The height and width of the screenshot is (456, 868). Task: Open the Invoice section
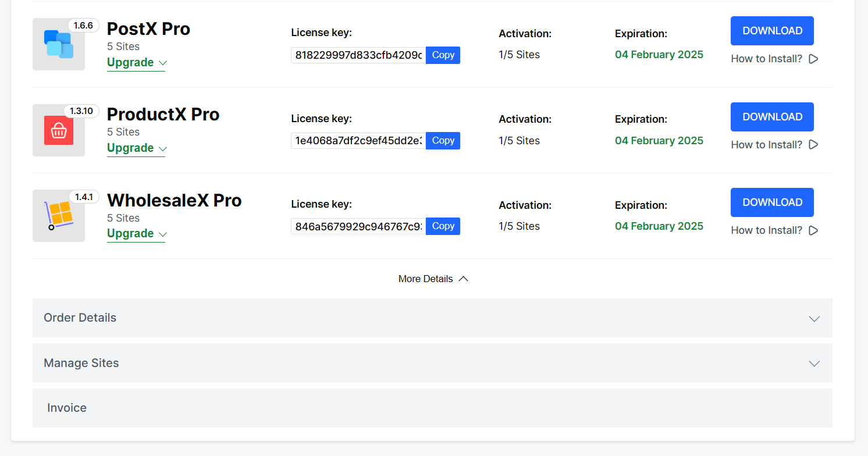tap(433, 408)
